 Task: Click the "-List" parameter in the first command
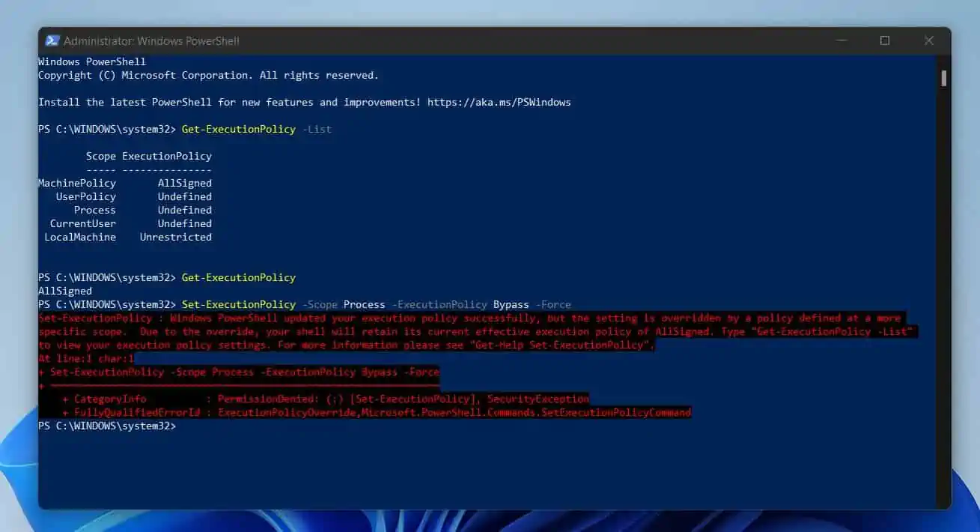[317, 129]
